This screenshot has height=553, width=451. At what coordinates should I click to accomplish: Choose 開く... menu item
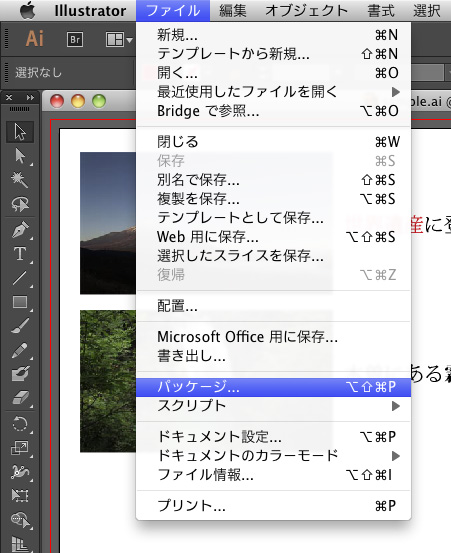click(273, 73)
